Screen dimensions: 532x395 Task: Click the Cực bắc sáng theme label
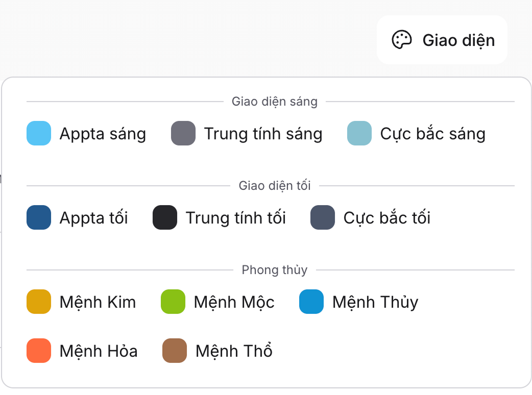pos(432,134)
